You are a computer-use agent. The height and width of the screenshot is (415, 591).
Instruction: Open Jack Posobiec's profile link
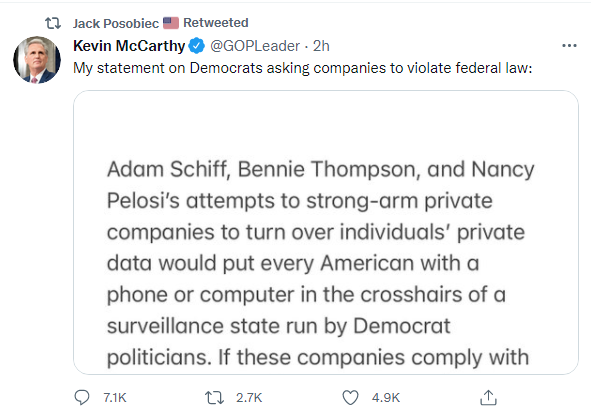[116, 23]
